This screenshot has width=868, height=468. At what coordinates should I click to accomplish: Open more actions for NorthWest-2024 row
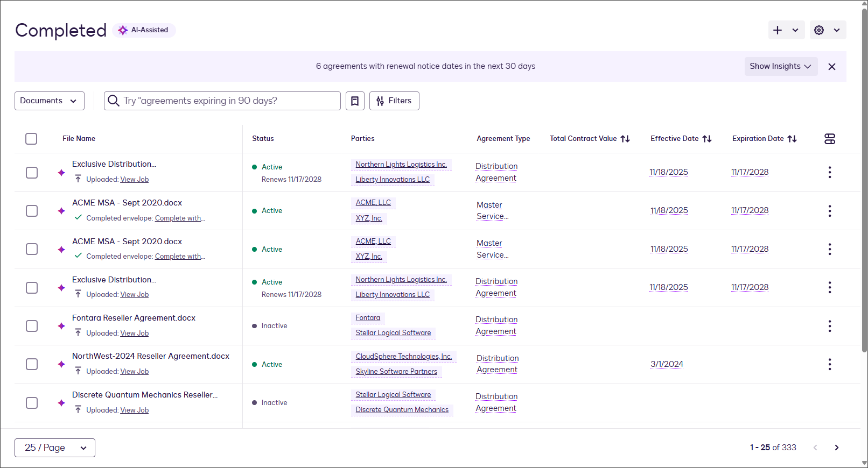830,364
